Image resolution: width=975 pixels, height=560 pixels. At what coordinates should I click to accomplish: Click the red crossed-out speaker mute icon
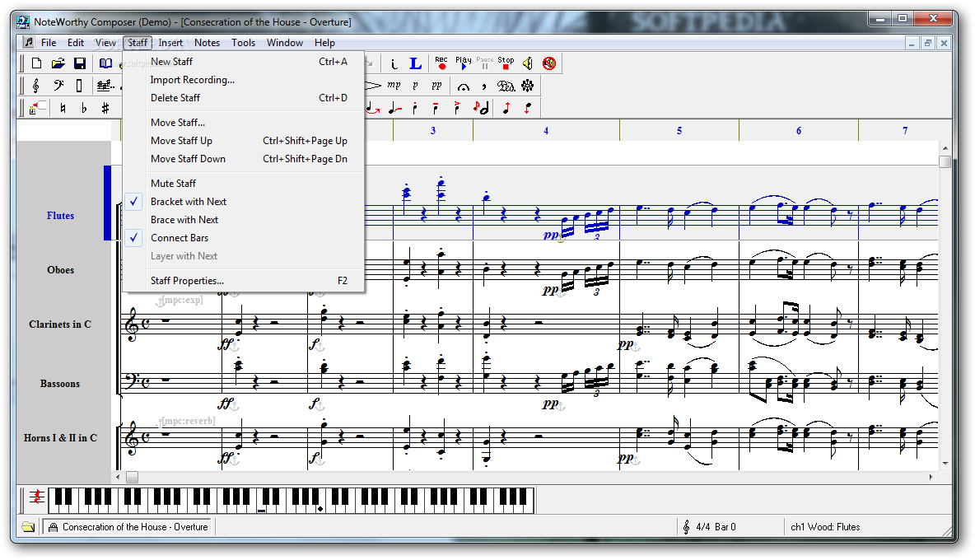point(549,63)
